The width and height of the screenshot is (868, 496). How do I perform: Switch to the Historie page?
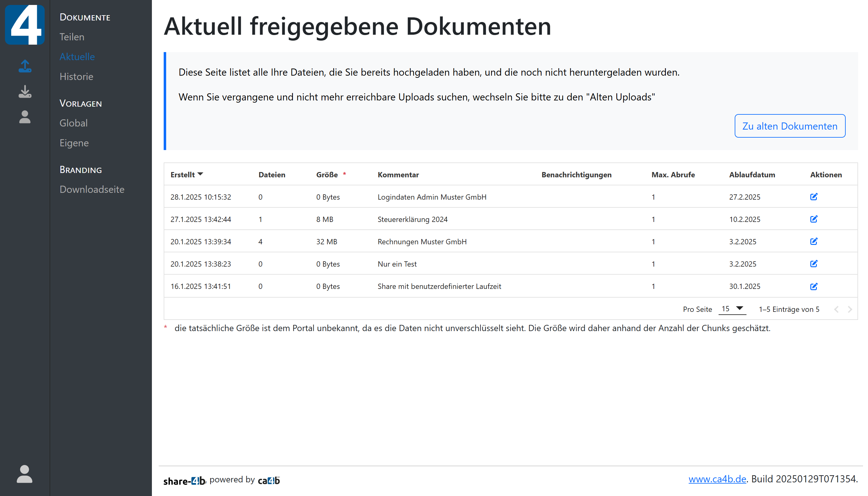coord(76,76)
